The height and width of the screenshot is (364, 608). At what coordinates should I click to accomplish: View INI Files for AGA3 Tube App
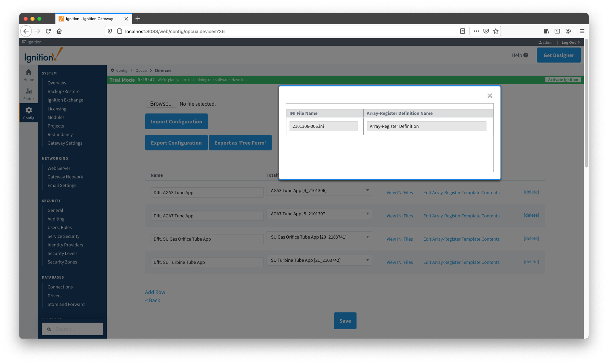tap(400, 192)
